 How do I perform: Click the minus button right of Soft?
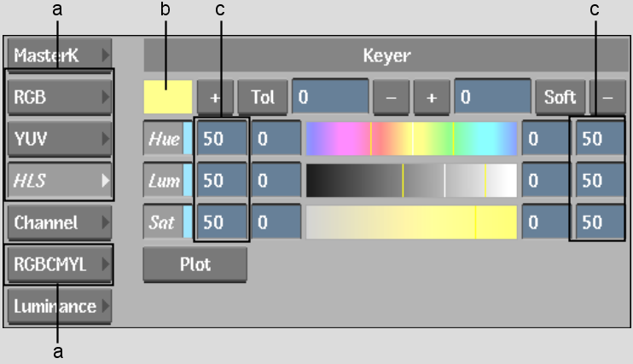pos(607,97)
